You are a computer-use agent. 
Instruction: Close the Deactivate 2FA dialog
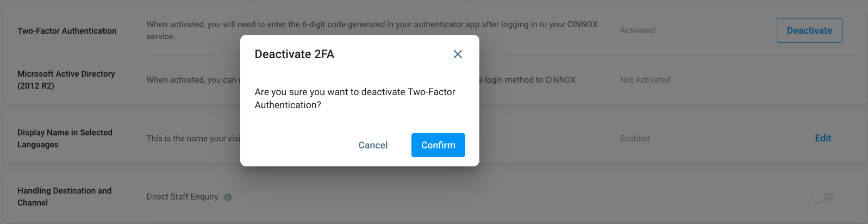click(x=458, y=54)
